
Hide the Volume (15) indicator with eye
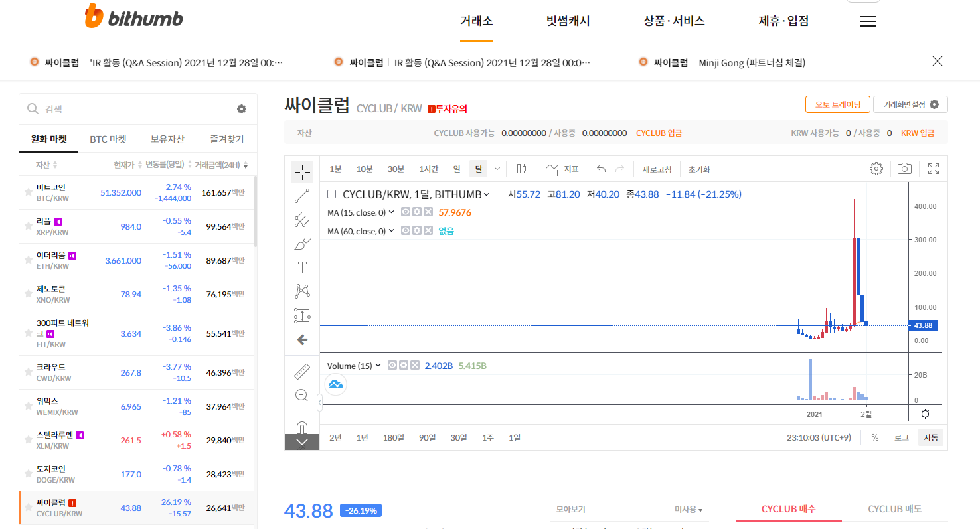pyautogui.click(x=392, y=366)
